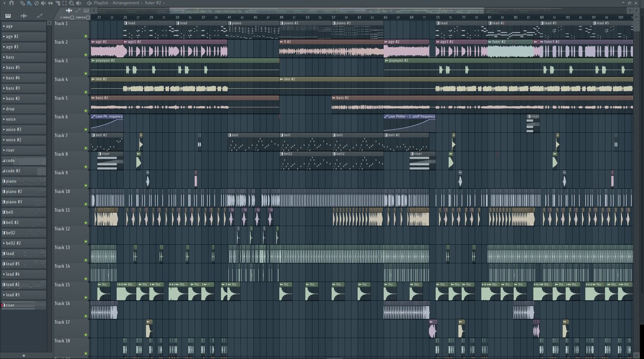This screenshot has height=359, width=644.
Task: Mute Track 7 with its green light
Action: (86, 148)
